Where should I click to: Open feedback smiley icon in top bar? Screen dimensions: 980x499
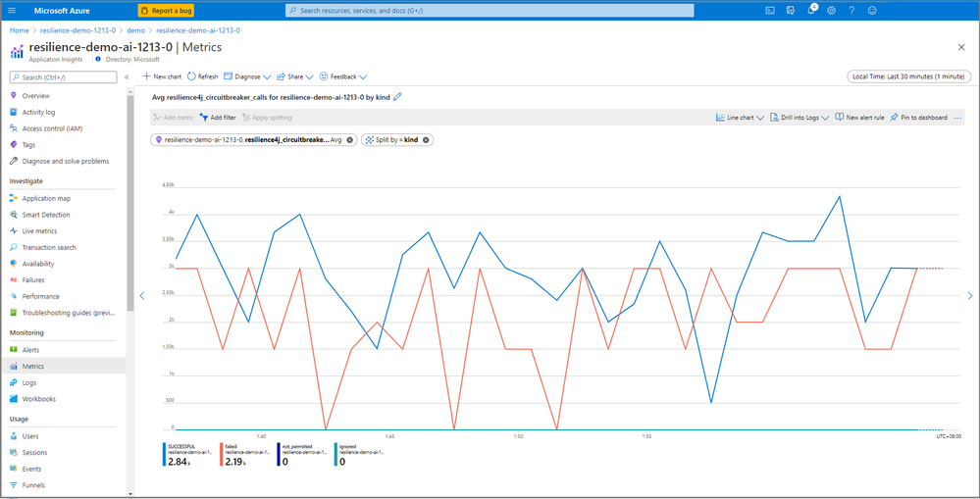pos(872,11)
